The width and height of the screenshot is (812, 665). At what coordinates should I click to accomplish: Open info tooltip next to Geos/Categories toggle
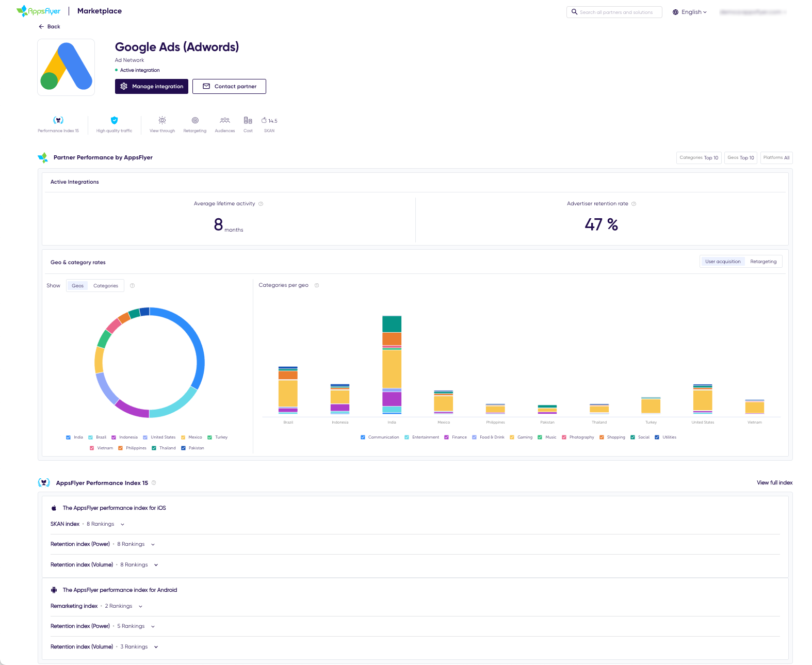133,286
